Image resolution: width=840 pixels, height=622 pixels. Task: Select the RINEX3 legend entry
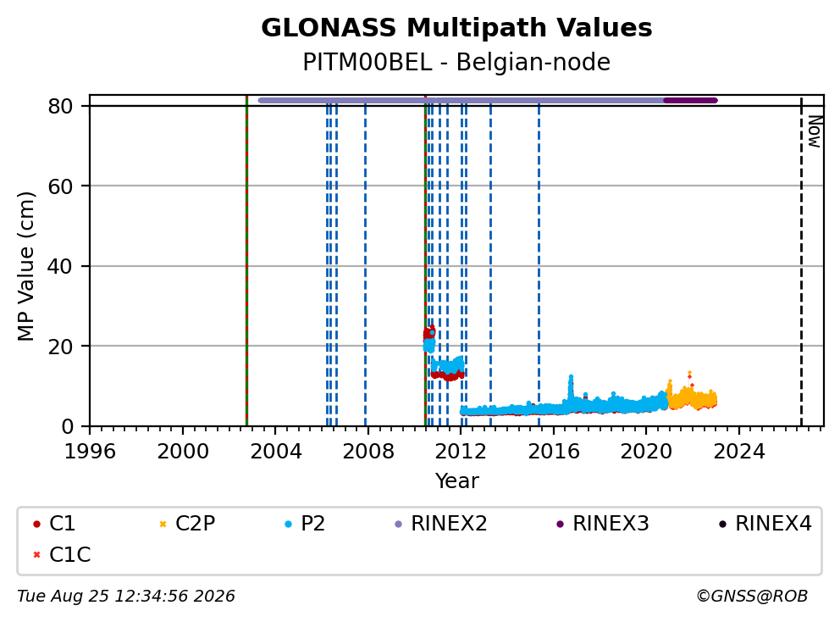[x=603, y=524]
